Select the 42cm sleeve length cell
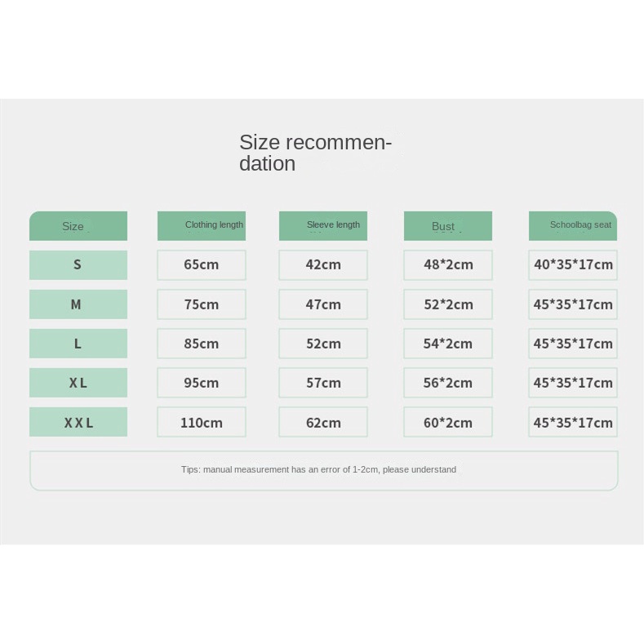The image size is (644, 644). pos(323,264)
